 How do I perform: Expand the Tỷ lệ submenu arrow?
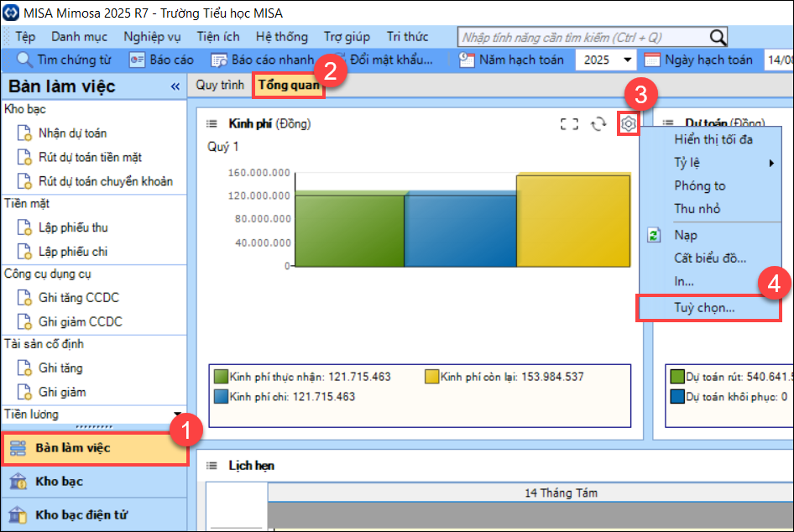click(x=771, y=163)
